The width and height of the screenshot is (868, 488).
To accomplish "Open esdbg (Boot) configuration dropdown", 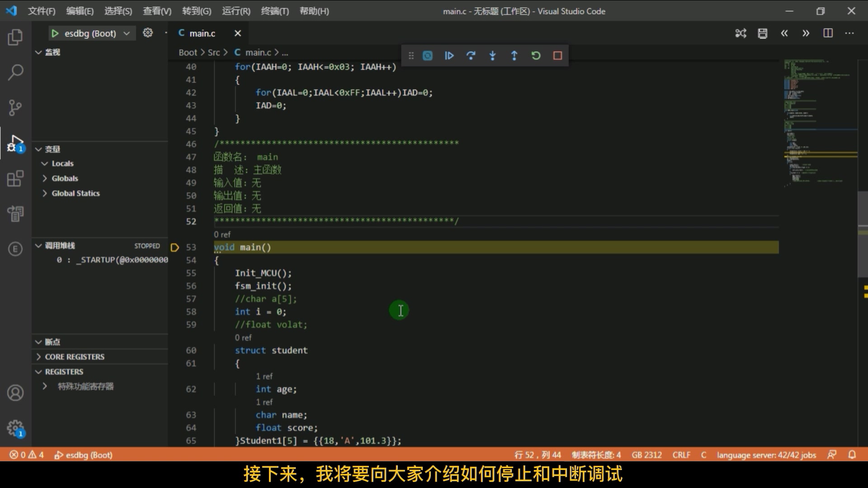I will pos(127,33).
